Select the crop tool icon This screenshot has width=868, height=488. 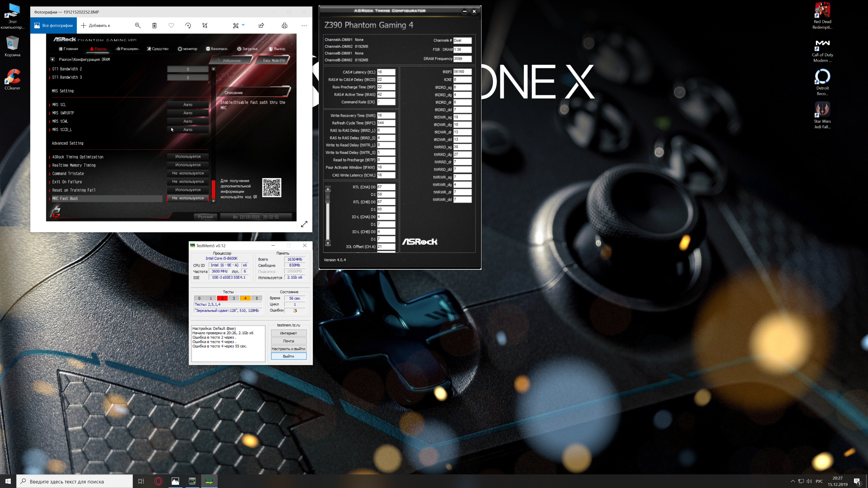coord(205,25)
